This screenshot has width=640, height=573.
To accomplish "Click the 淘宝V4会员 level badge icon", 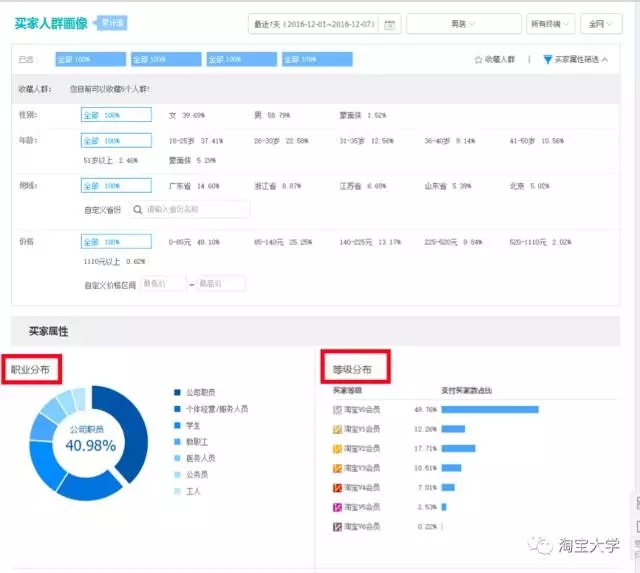I will point(337,488).
